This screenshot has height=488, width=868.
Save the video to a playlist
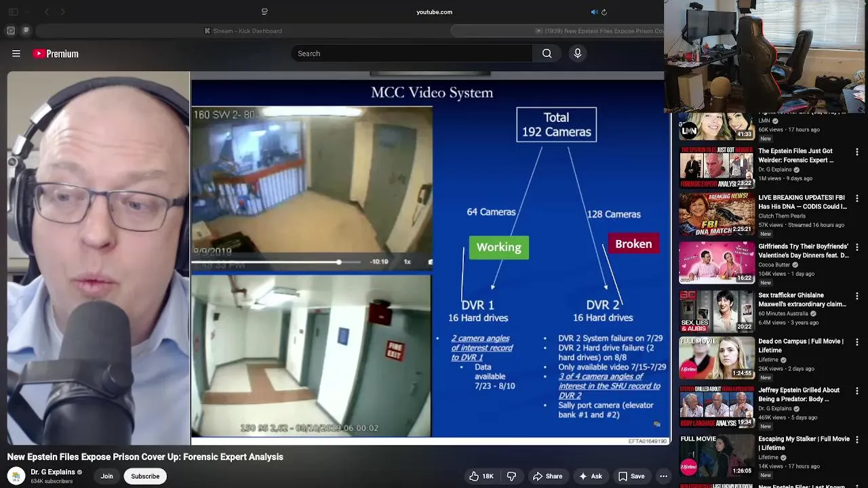tap(631, 476)
